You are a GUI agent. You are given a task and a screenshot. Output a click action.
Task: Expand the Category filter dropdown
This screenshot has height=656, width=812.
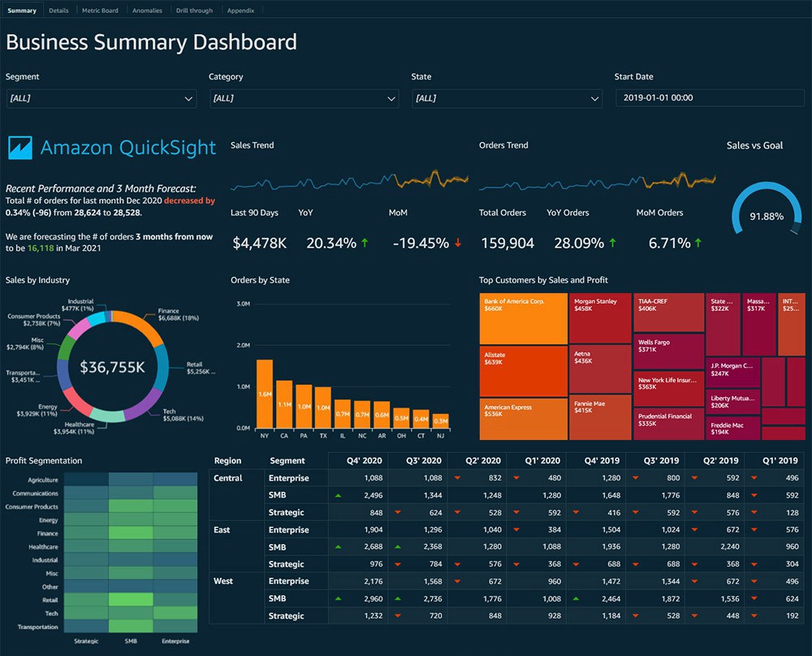point(304,98)
